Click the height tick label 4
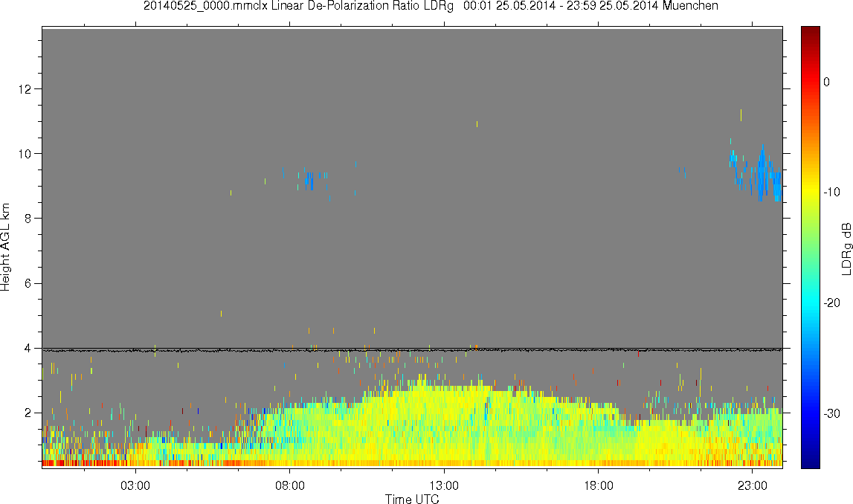853x504 pixels. [x=27, y=348]
